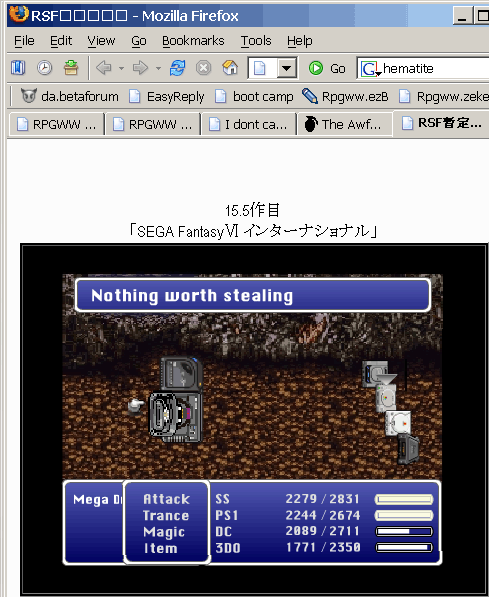Select Item in the battle menu
Screen dimensions: 489x597
160,548
